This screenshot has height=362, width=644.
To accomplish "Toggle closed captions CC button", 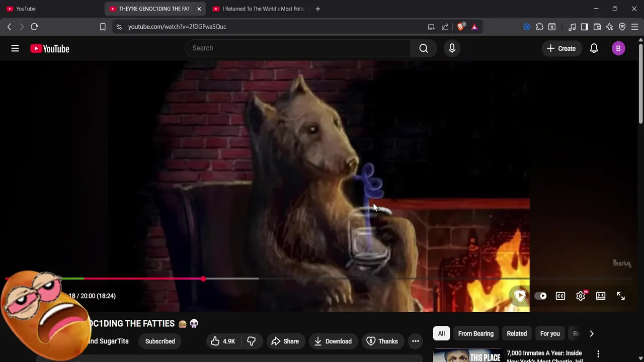I will click(560, 296).
